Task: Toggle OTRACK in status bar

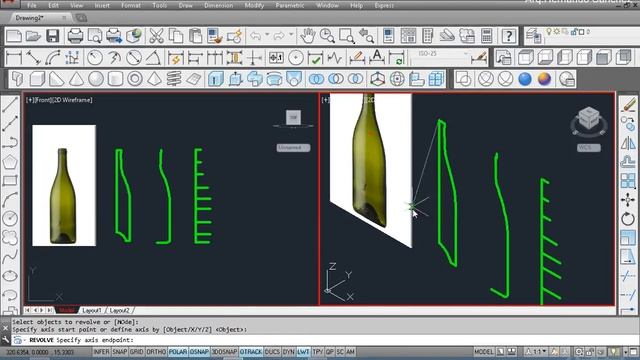Action: [251, 352]
